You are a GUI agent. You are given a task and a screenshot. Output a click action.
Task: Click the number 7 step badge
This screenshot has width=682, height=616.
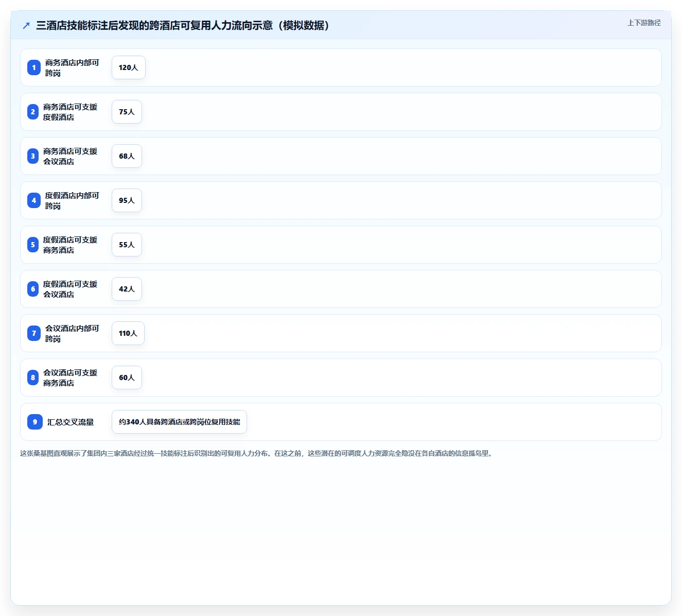pos(34,333)
